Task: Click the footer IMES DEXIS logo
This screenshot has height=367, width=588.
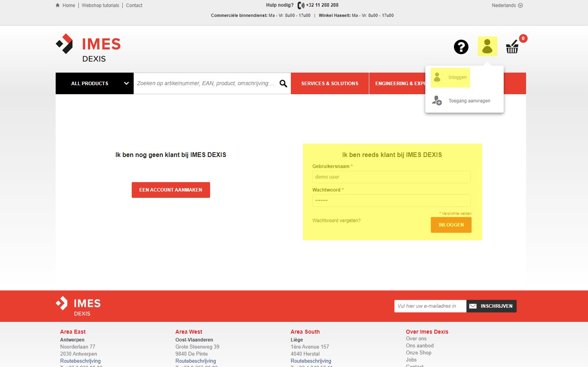Action: (x=78, y=306)
